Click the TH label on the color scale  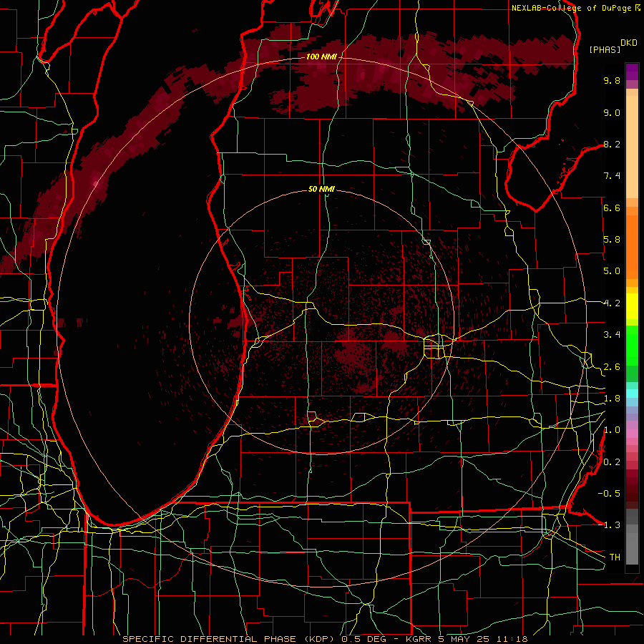(x=615, y=557)
